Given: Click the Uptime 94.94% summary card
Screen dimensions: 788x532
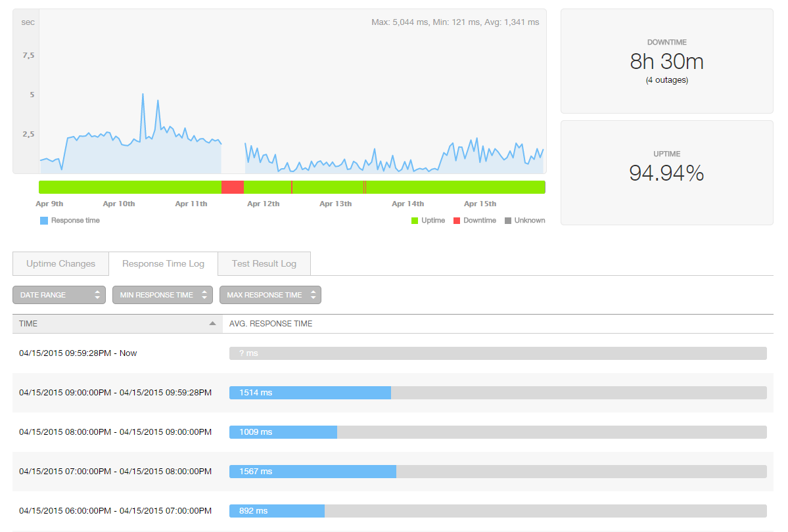Looking at the screenshot, I should point(666,172).
